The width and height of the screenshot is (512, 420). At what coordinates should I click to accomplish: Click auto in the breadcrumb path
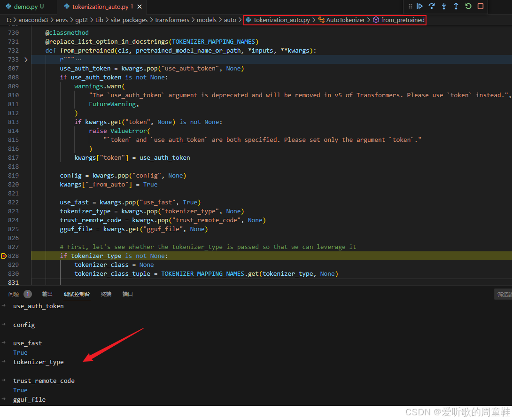[230, 20]
